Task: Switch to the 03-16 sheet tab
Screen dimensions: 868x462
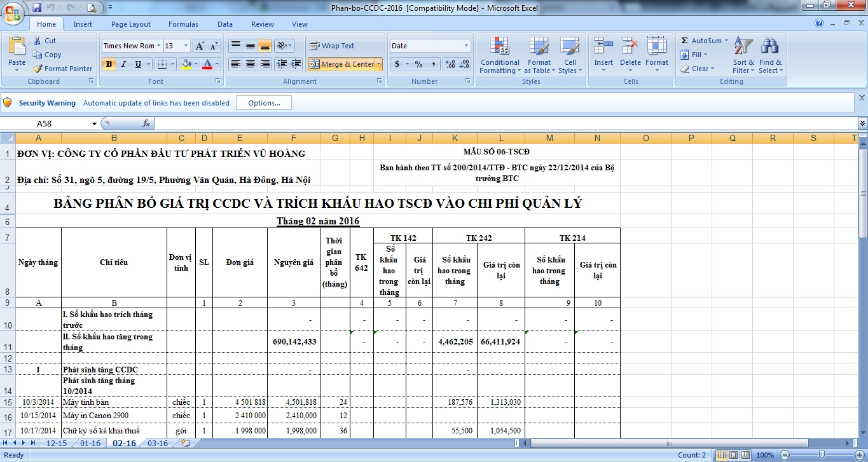Action: pyautogui.click(x=158, y=444)
